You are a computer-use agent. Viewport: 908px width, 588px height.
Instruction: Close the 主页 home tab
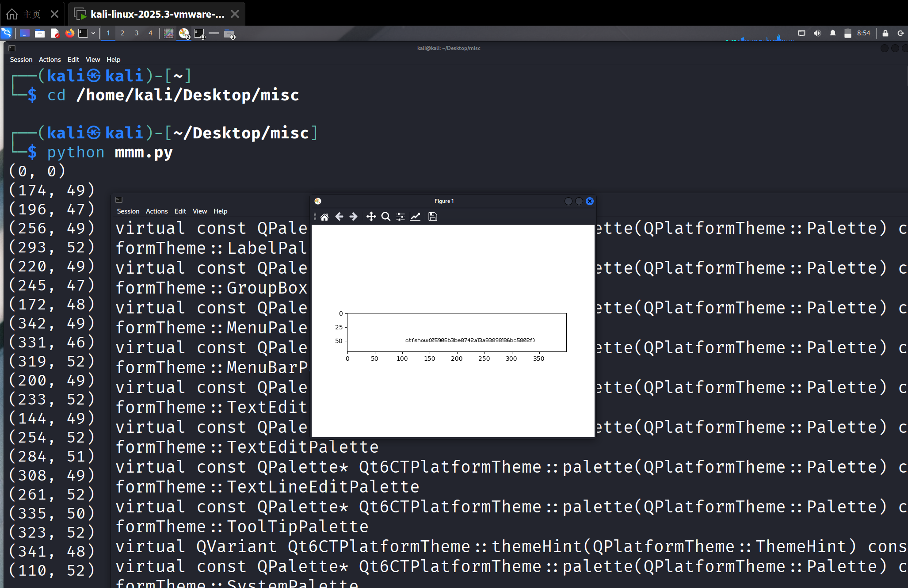tap(54, 14)
